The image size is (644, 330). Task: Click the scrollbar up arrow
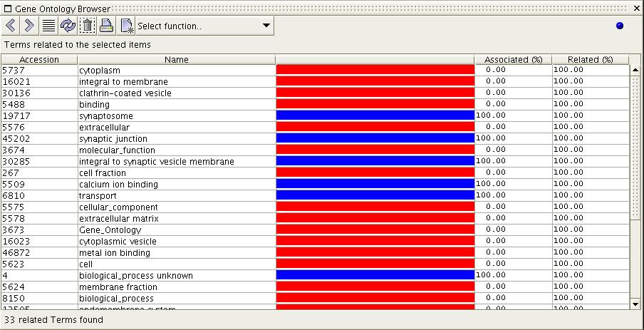click(635, 71)
